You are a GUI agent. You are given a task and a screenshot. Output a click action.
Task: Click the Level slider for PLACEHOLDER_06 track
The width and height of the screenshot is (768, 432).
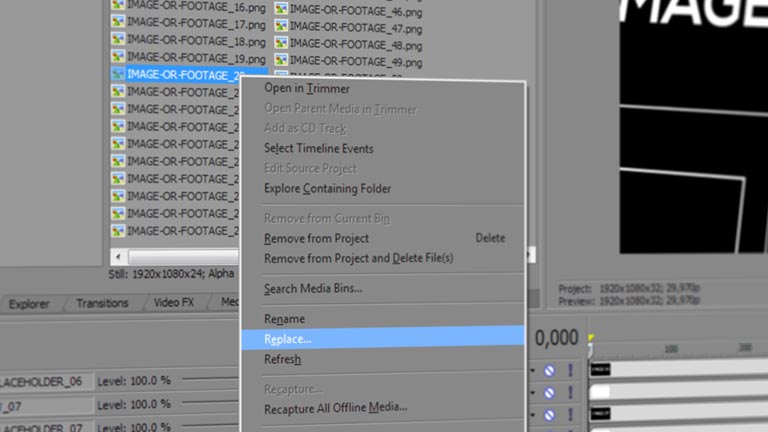(211, 379)
